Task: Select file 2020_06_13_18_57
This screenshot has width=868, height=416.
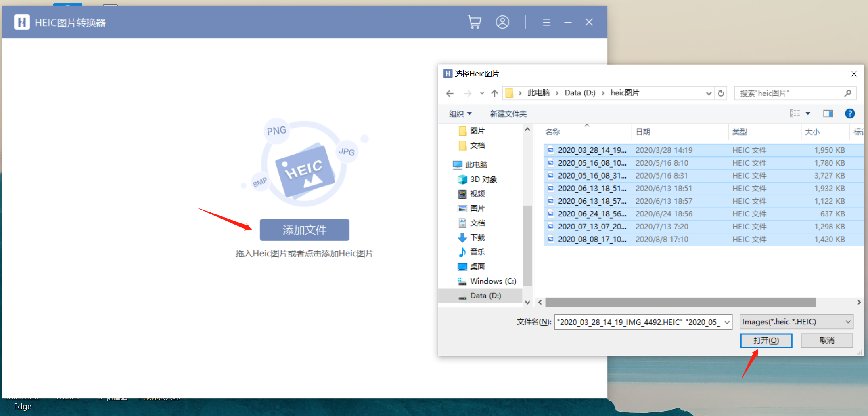Action: pos(704,201)
